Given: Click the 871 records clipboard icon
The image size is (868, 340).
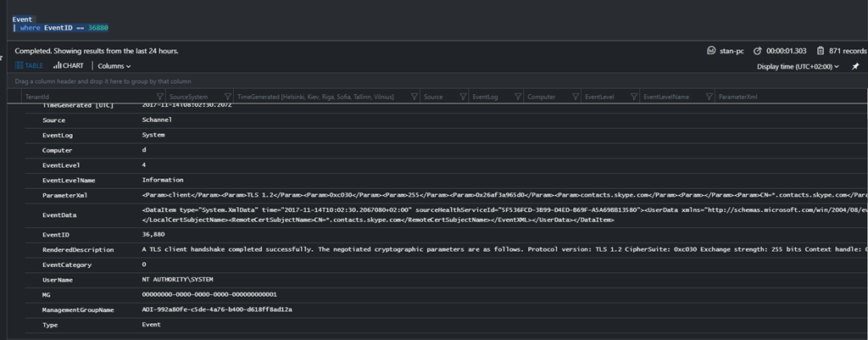Looking at the screenshot, I should click(x=821, y=51).
